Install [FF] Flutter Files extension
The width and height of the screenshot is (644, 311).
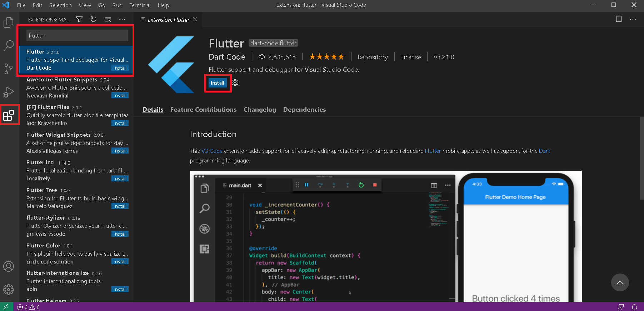click(x=120, y=123)
